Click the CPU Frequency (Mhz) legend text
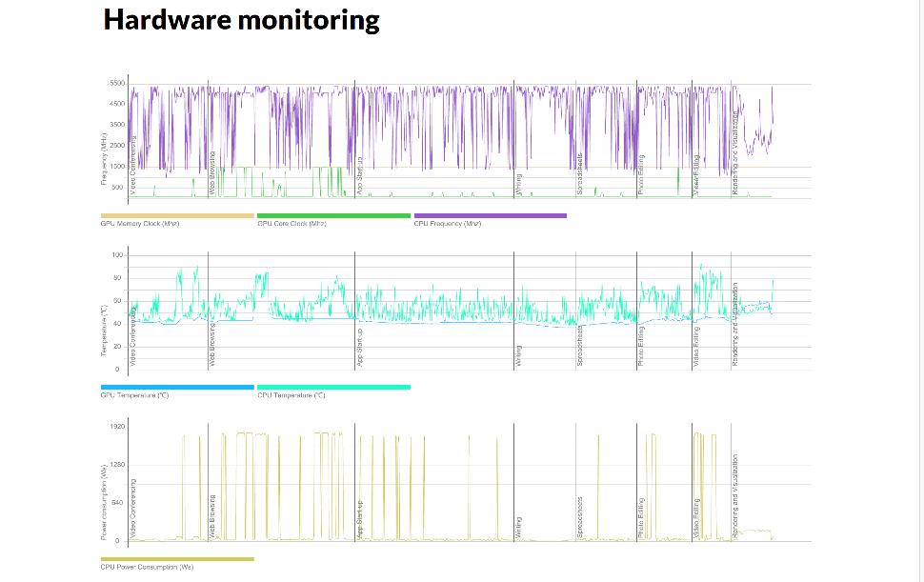Image resolution: width=924 pixels, height=582 pixels. [448, 224]
